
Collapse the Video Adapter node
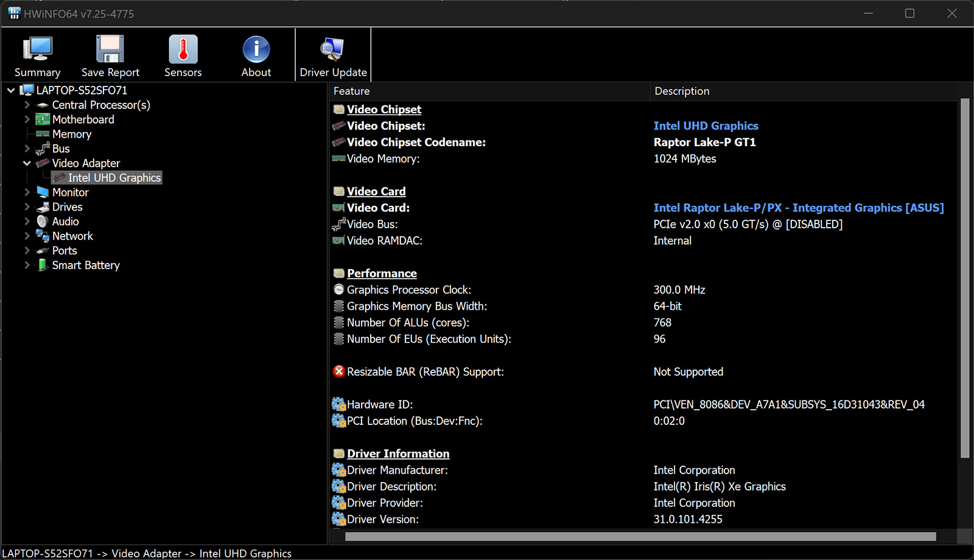coord(27,164)
